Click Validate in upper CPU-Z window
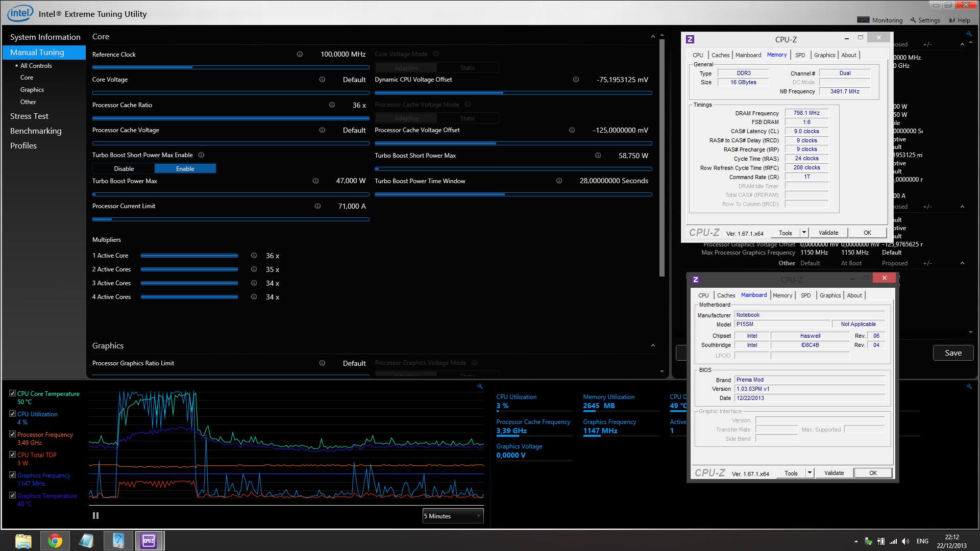Screen dimensions: 980x551 pos(828,233)
